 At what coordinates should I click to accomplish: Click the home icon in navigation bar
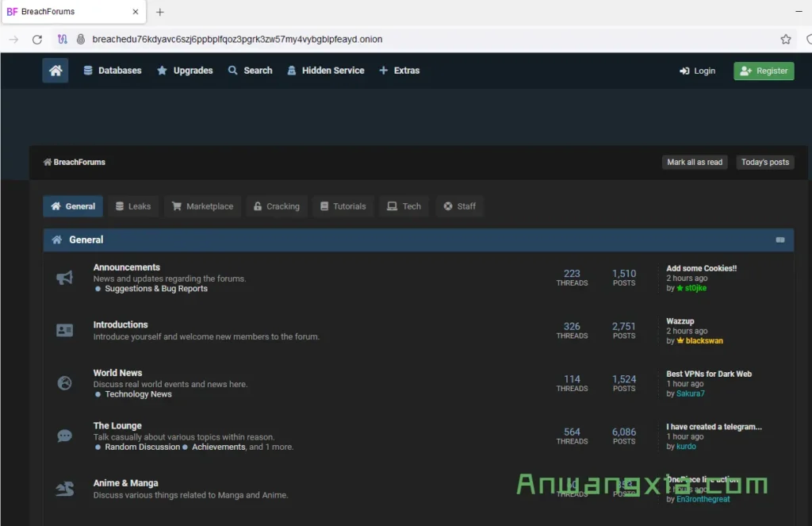click(x=56, y=71)
